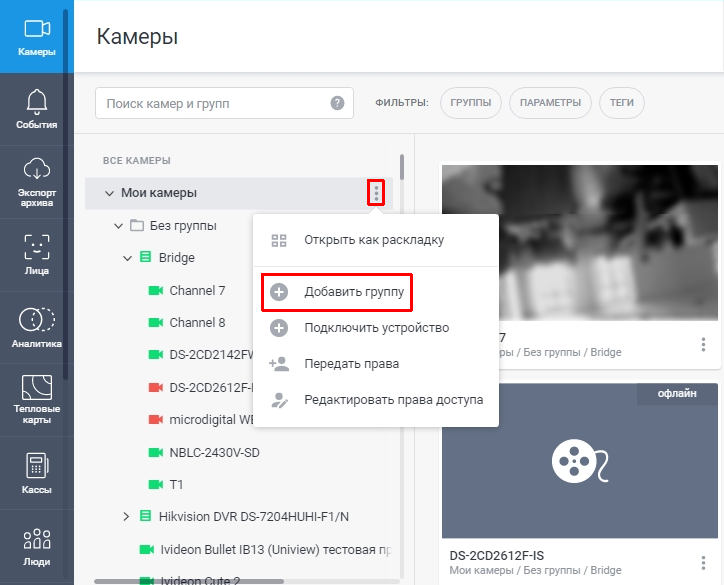Toggle the ПАРАМЕТРЫ filter
This screenshot has height=585, width=724.
coord(550,103)
